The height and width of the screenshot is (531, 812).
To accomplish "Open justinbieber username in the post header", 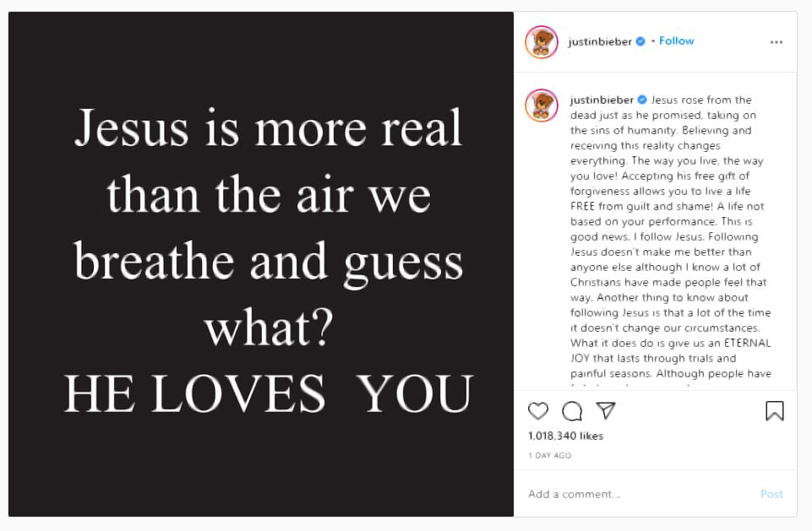I will (601, 41).
